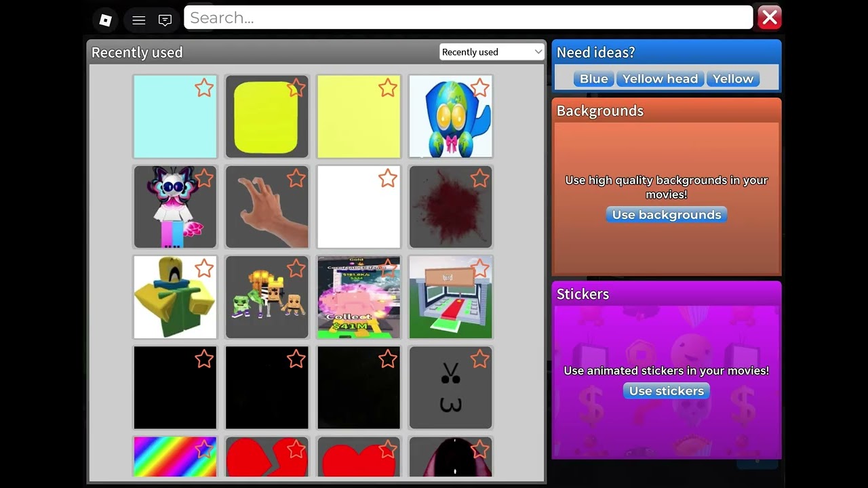Expand the Recently used sort dropdown

(x=492, y=52)
